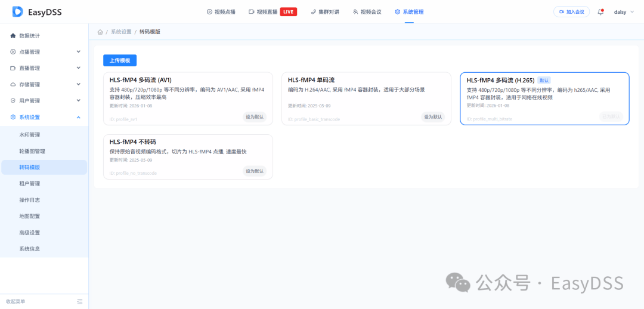This screenshot has height=309, width=644.
Task: Open 轮播图管理 submenu item
Action: [x=44, y=151]
